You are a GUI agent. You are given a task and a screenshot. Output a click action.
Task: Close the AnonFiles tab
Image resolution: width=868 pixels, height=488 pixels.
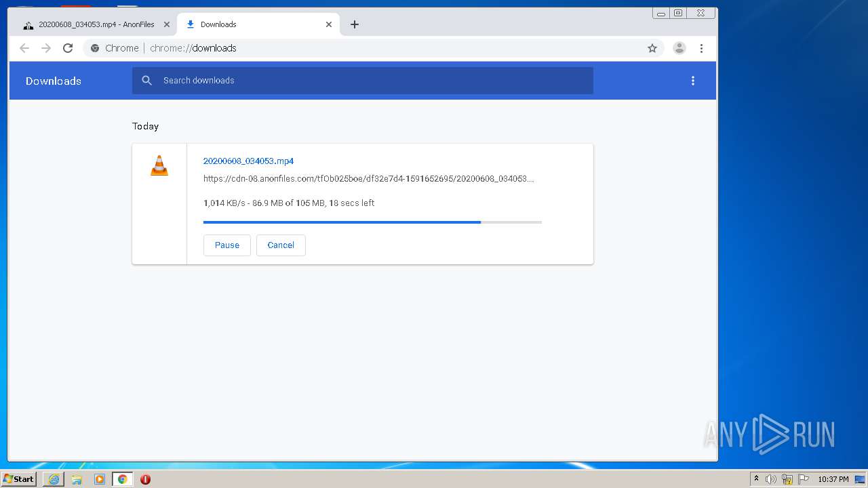(167, 24)
